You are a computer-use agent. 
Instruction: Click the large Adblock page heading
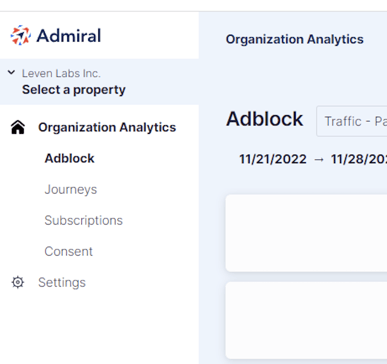click(265, 119)
